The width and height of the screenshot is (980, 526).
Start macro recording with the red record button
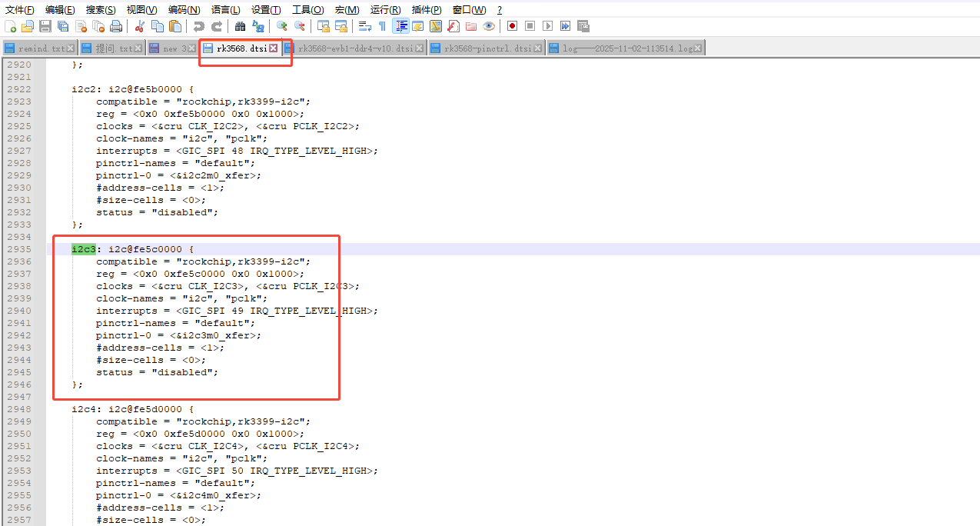click(513, 26)
